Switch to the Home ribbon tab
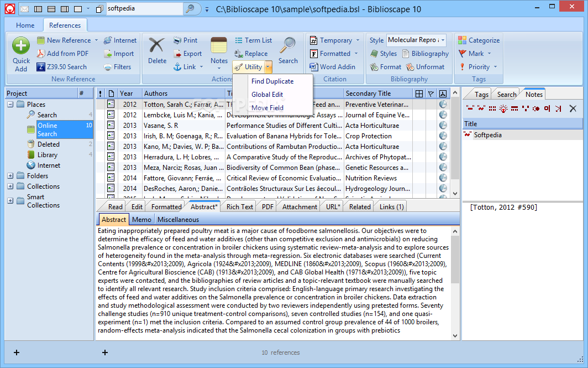The width and height of the screenshot is (588, 368). tap(25, 25)
